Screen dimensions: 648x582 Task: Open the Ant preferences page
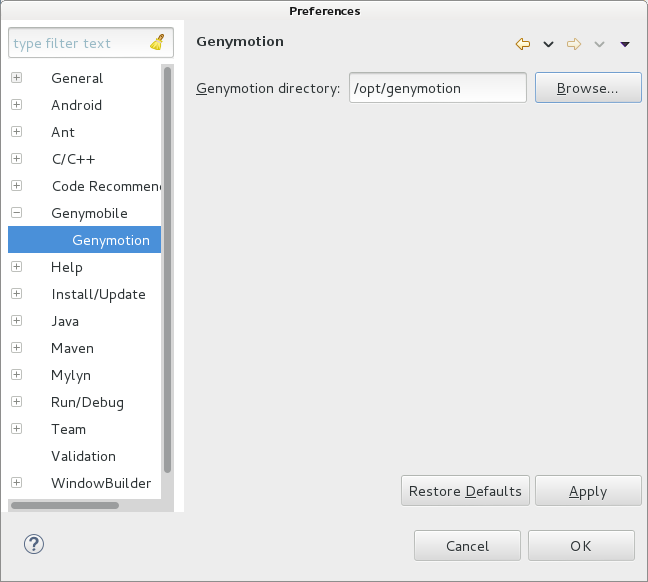pos(63,132)
